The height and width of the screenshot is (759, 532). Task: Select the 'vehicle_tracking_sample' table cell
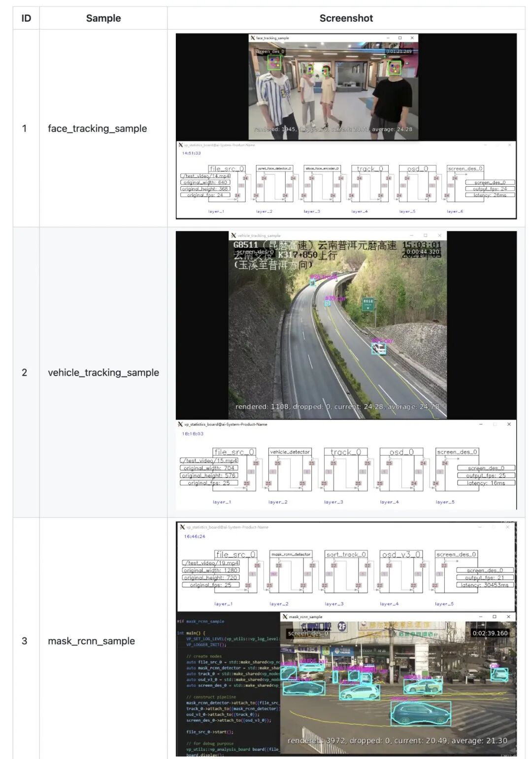pos(103,373)
